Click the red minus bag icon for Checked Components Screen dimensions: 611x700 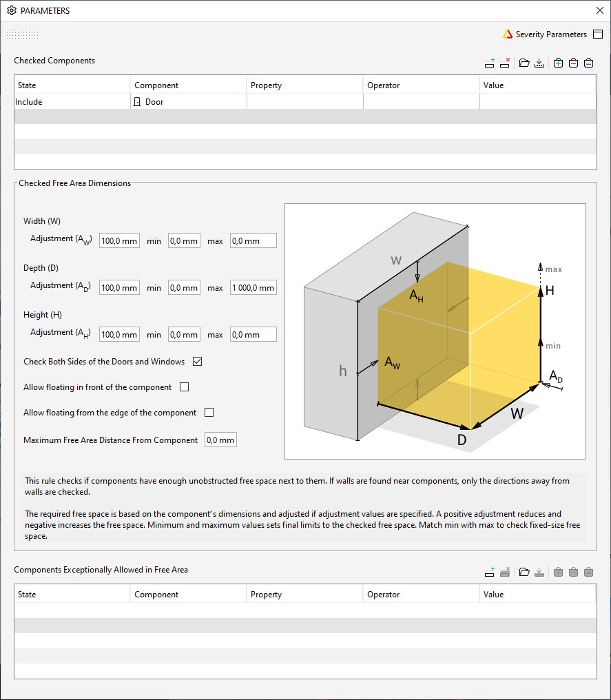pyautogui.click(x=573, y=63)
